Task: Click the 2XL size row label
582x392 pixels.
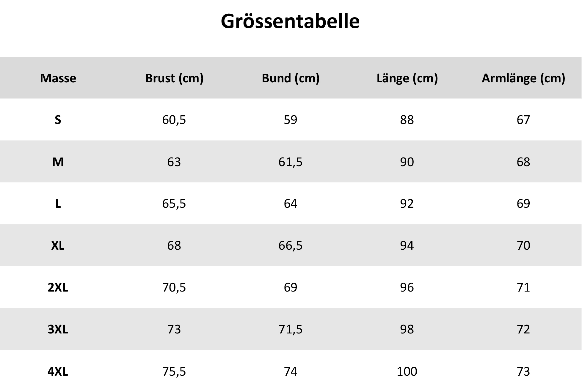Action: pyautogui.click(x=58, y=287)
